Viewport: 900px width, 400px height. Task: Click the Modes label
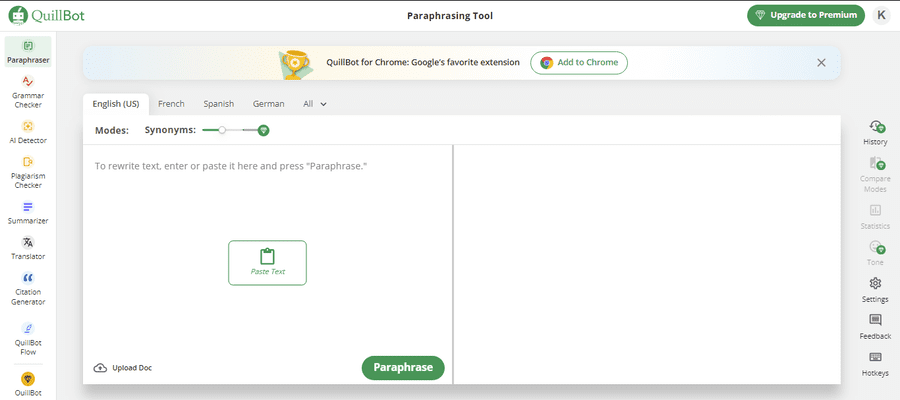tap(111, 130)
